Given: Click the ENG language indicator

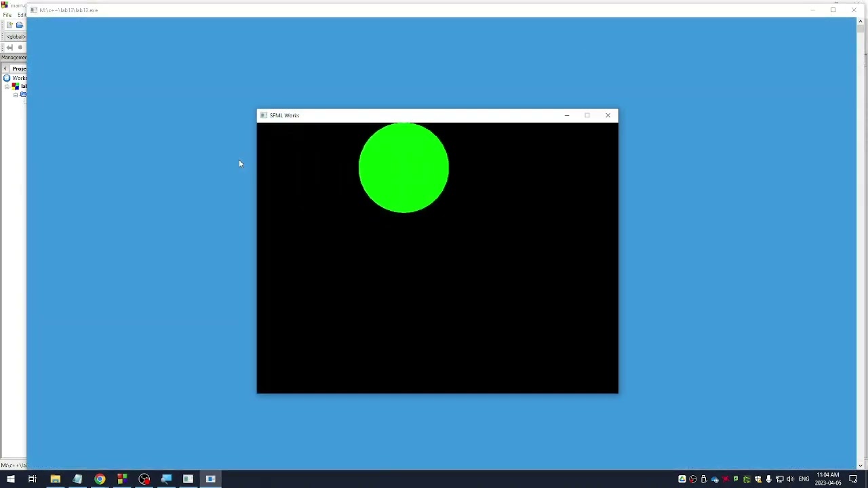Looking at the screenshot, I should [x=804, y=479].
